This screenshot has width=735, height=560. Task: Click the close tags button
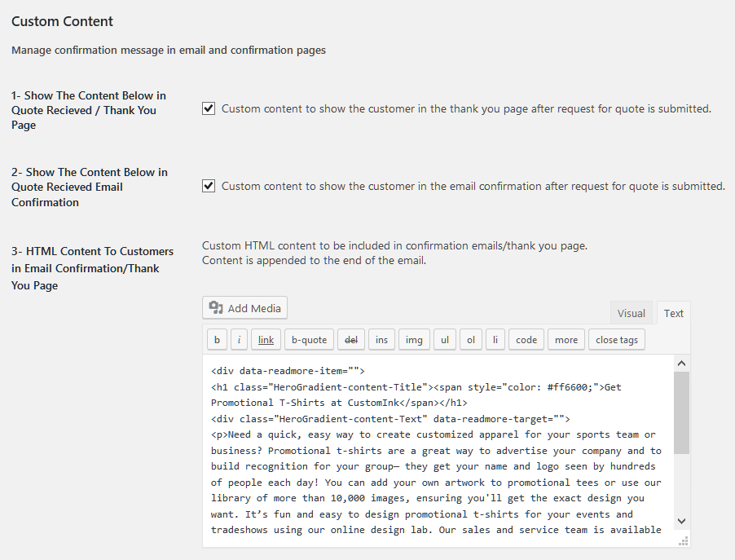pos(616,340)
